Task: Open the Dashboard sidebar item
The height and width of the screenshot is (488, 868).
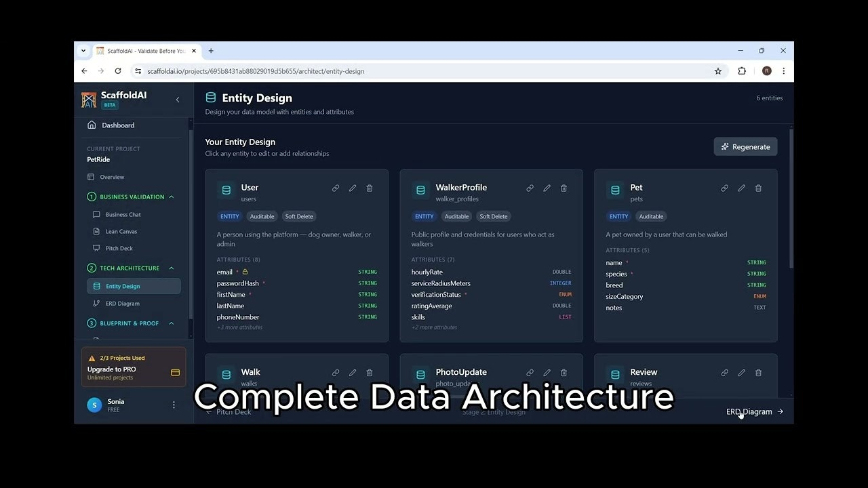Action: pyautogui.click(x=118, y=125)
